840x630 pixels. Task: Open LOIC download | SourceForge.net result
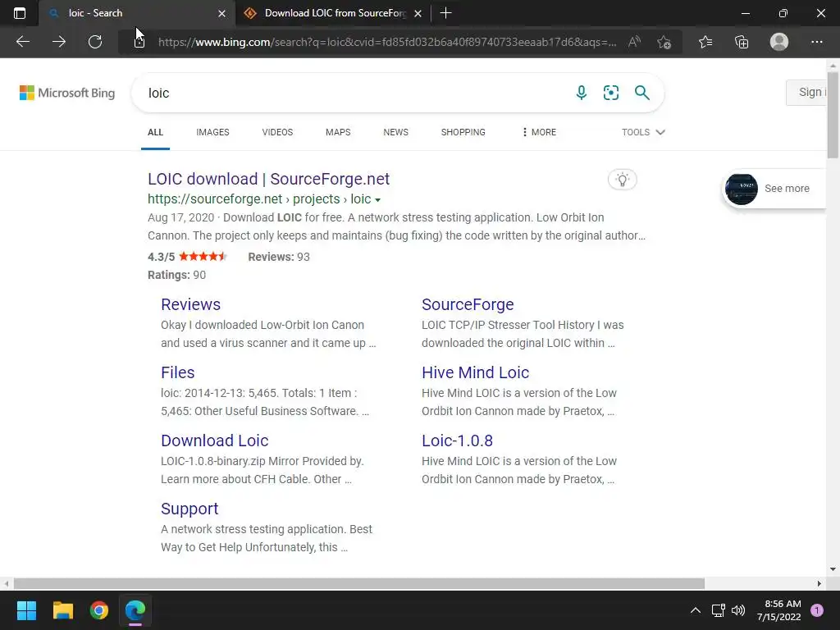point(268,179)
